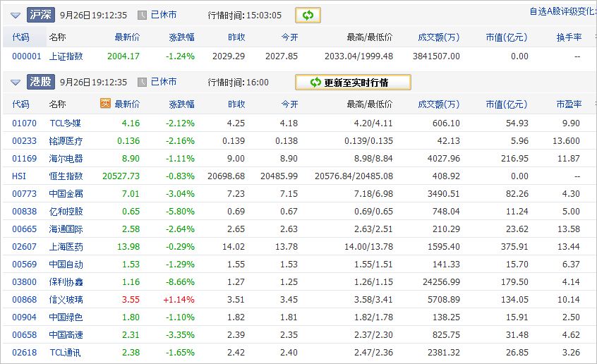Sort 港股 table by 昨收 column
597x364 pixels.
click(x=236, y=104)
